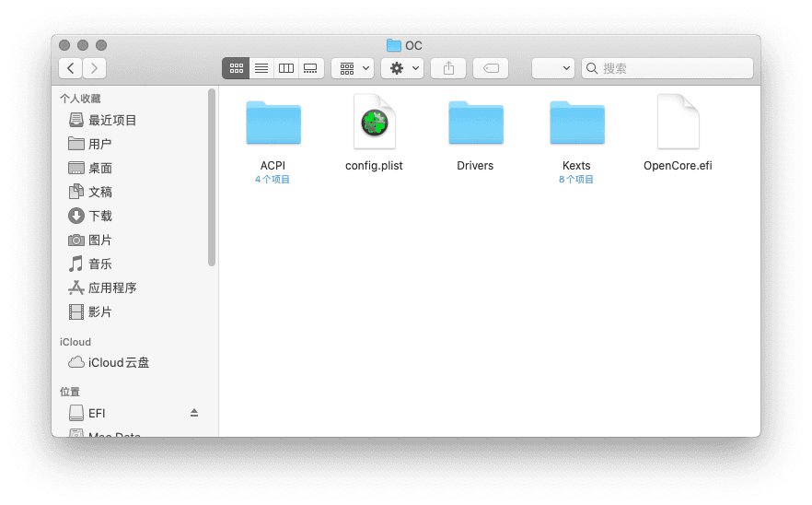Go forward with the right chevron button
Screen dimensions: 812x505
(x=94, y=68)
